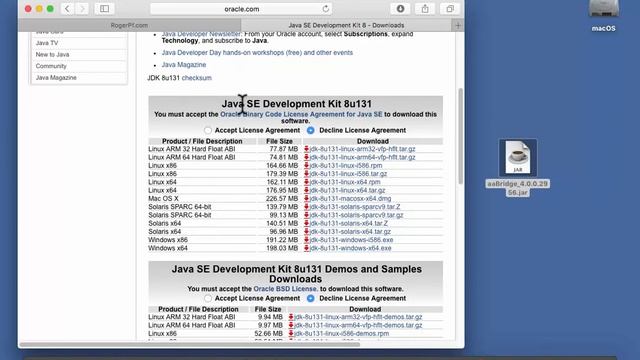Switch to Java SE Development Kit 8 tab

[346, 25]
